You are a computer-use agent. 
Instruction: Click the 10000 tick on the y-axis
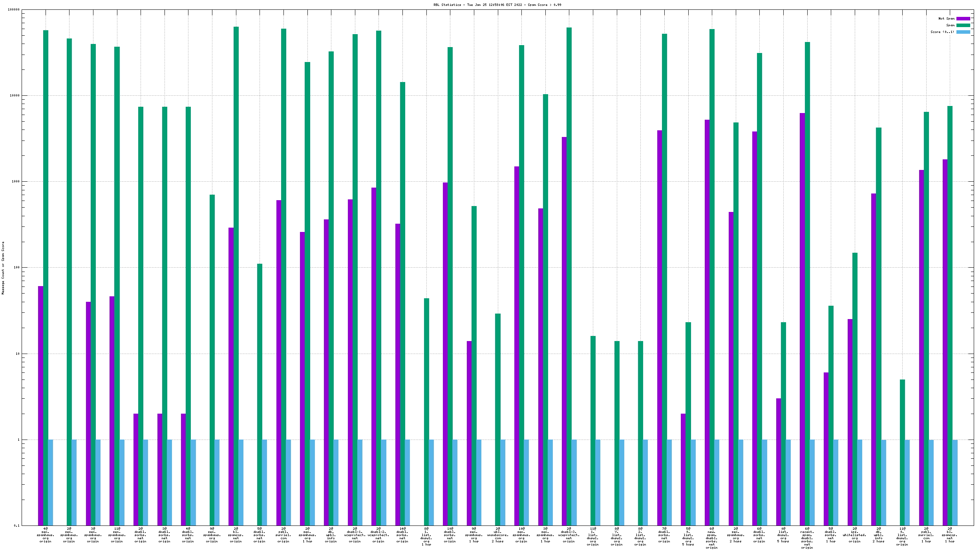click(14, 95)
